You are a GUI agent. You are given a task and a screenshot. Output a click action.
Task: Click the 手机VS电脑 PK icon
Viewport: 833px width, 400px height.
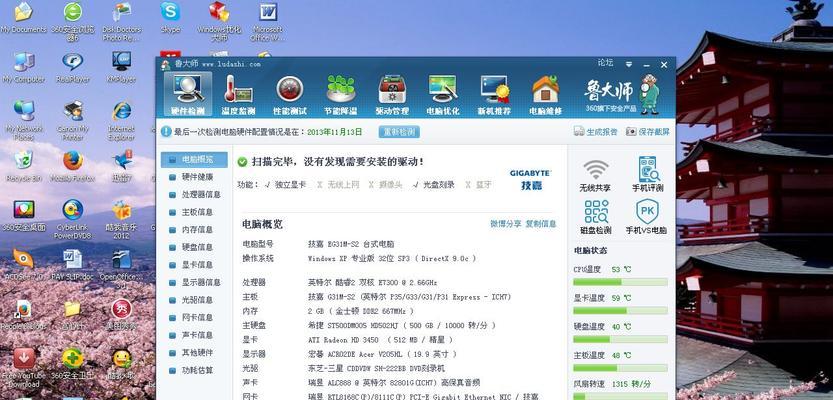pos(646,217)
